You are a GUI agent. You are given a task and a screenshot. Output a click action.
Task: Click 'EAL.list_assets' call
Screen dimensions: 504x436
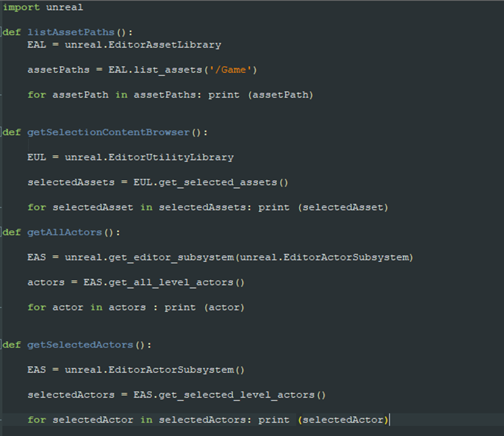click(x=155, y=70)
